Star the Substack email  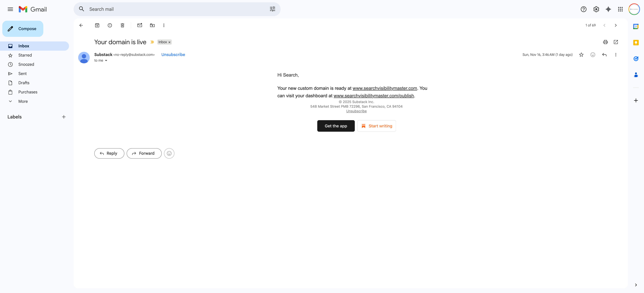coord(581,55)
